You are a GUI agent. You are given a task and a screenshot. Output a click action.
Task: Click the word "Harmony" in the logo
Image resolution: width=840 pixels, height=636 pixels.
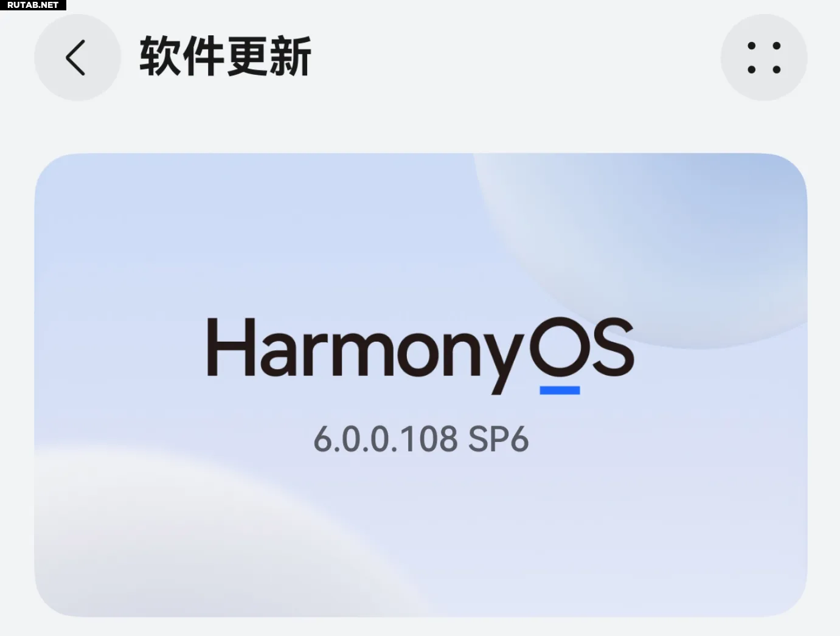click(365, 355)
